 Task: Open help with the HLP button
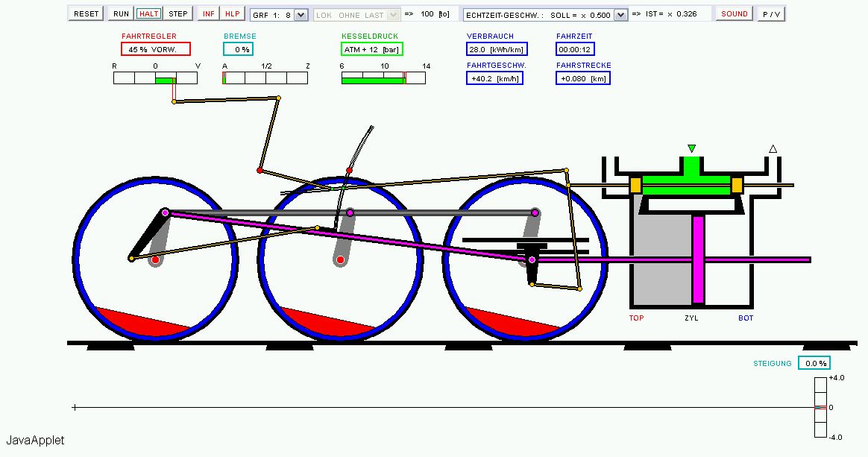[x=233, y=14]
